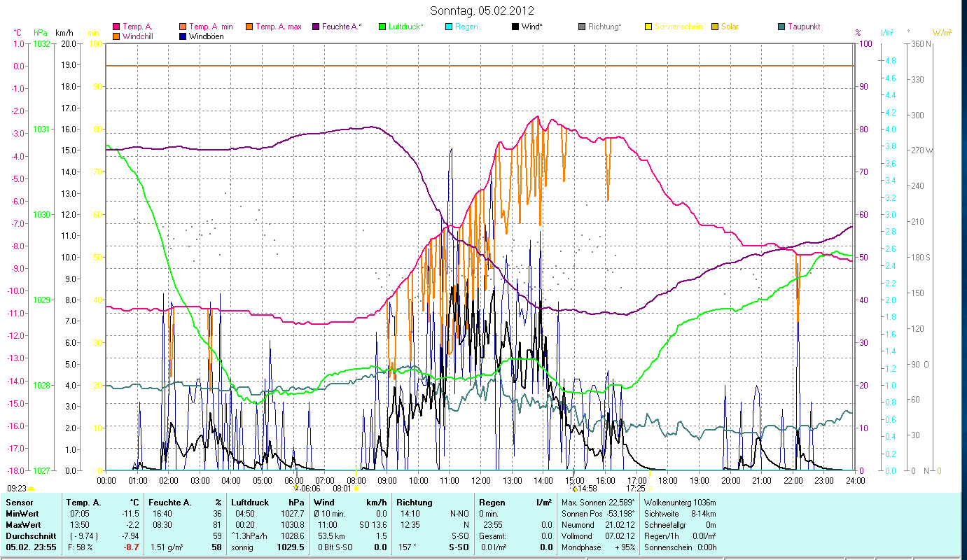The width and height of the screenshot is (967, 560).
Task: Click the cyan Regen legend swatch
Action: pos(449,27)
